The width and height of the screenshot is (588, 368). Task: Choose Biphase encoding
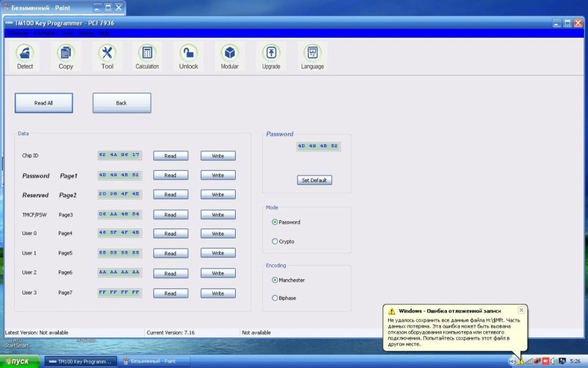coord(275,298)
